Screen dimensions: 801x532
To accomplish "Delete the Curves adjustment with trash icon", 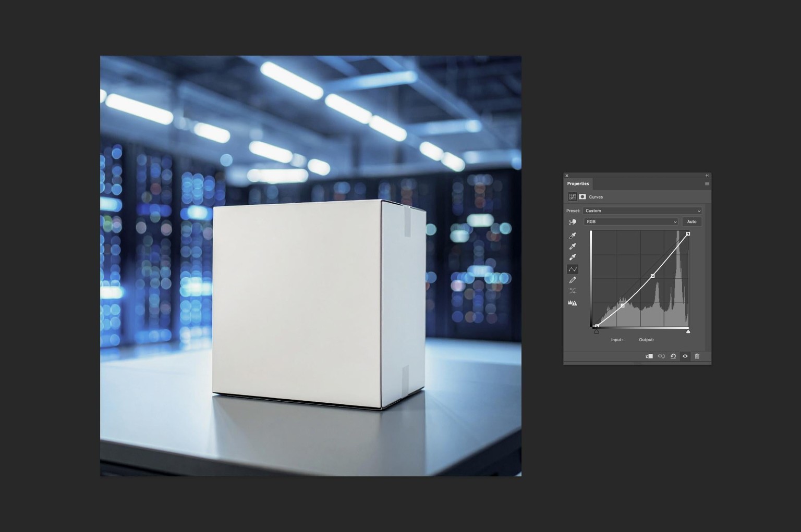I will (x=697, y=356).
